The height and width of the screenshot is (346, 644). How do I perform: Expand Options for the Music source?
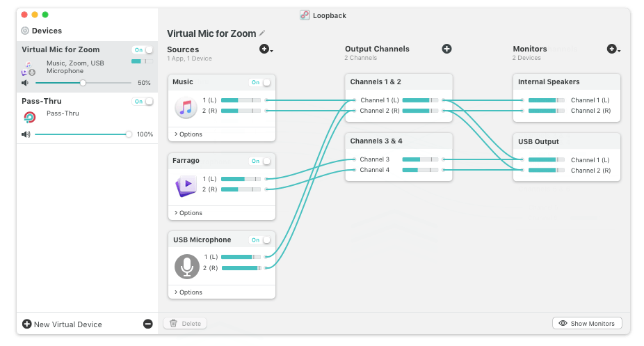pos(188,134)
